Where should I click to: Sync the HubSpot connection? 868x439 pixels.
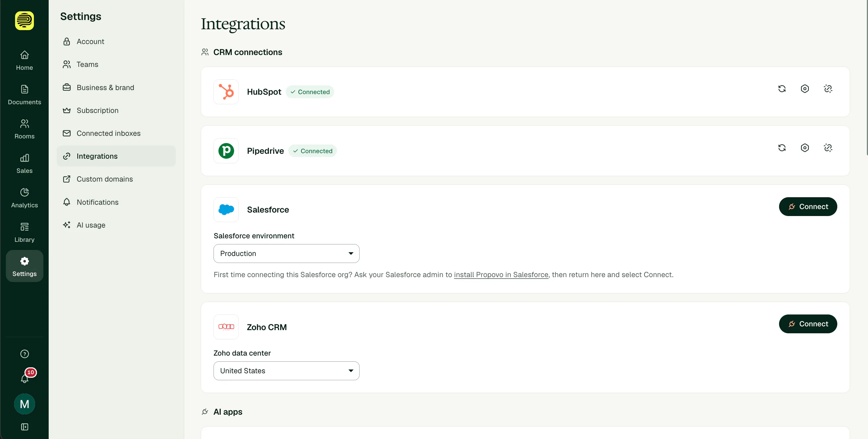(782, 89)
